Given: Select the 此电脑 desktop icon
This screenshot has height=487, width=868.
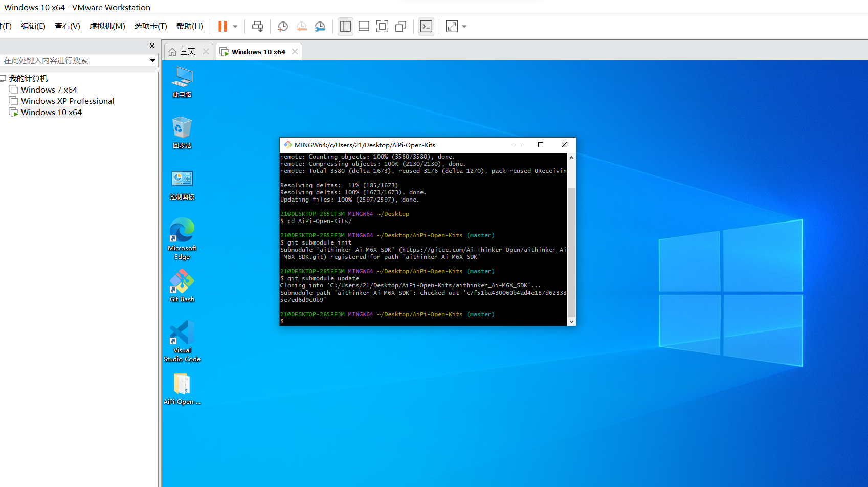Looking at the screenshot, I should pos(182,82).
